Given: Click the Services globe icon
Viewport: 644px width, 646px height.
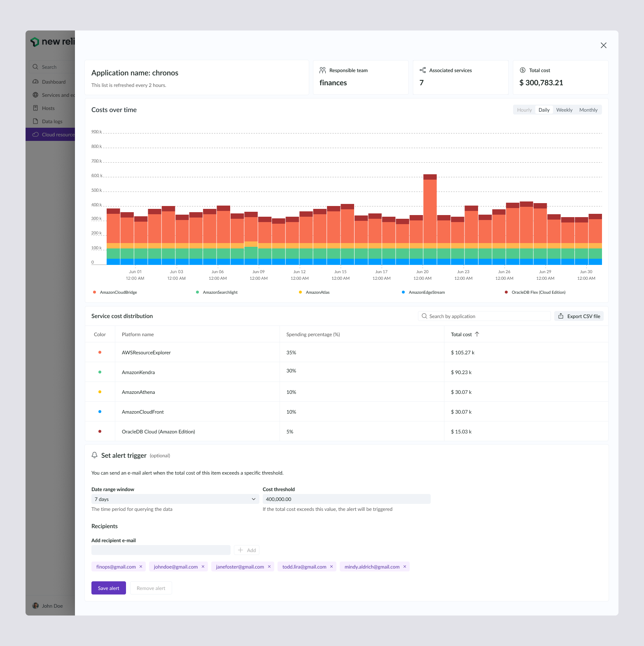Looking at the screenshot, I should click(35, 95).
